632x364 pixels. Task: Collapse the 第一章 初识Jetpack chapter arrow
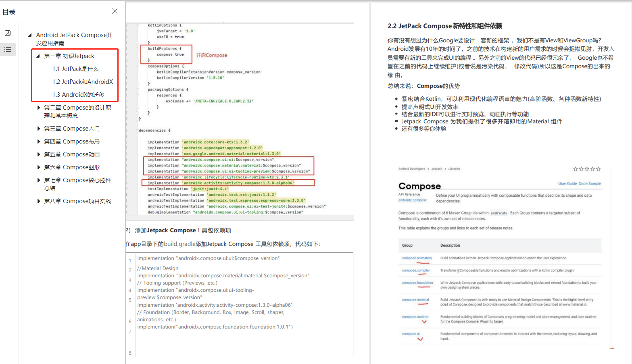pyautogui.click(x=38, y=56)
